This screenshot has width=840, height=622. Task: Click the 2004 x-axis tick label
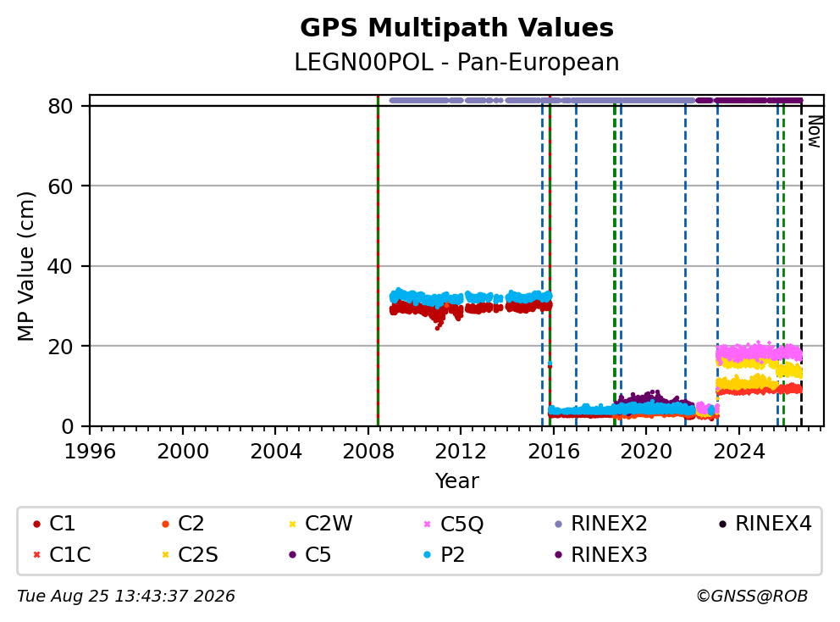click(275, 452)
